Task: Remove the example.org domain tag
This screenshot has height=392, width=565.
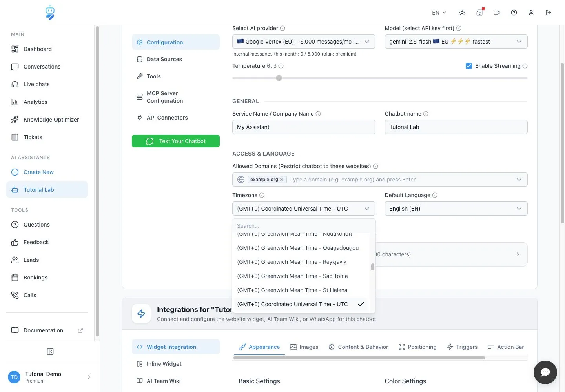Action: click(x=282, y=180)
